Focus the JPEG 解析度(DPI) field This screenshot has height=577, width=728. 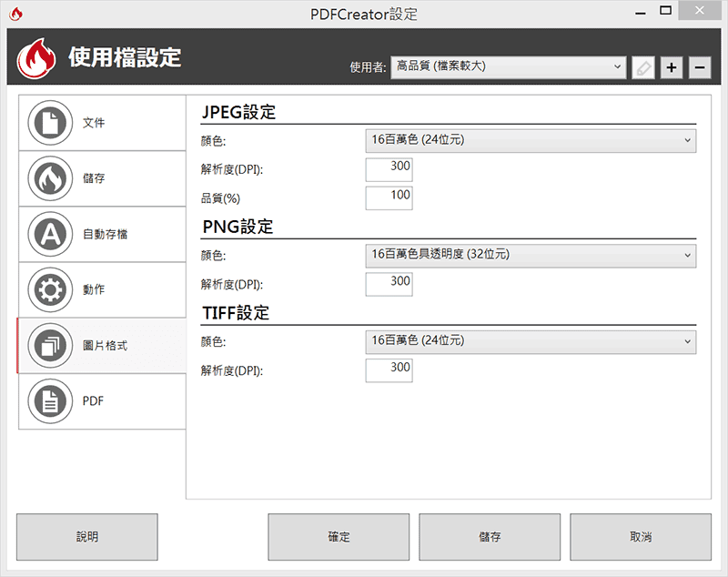(389, 169)
